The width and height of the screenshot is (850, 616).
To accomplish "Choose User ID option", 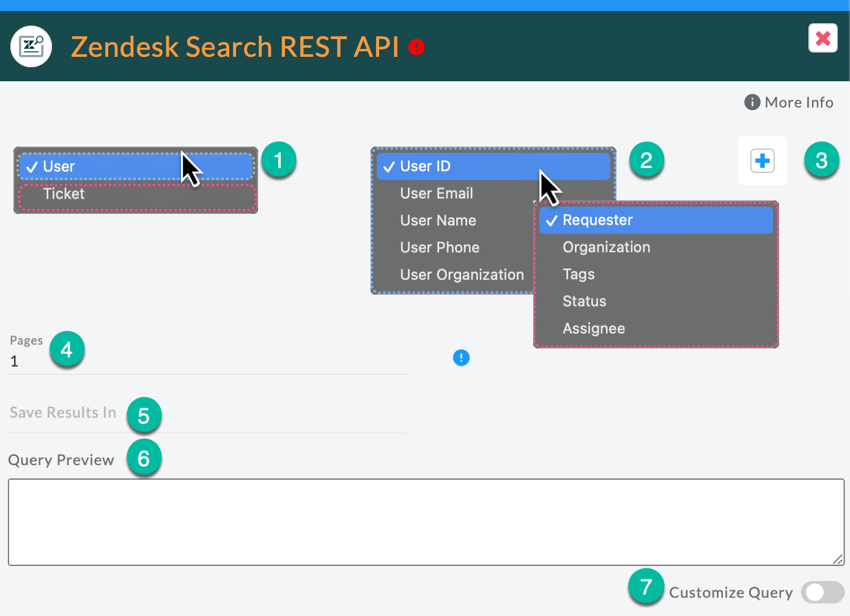I will click(x=493, y=166).
